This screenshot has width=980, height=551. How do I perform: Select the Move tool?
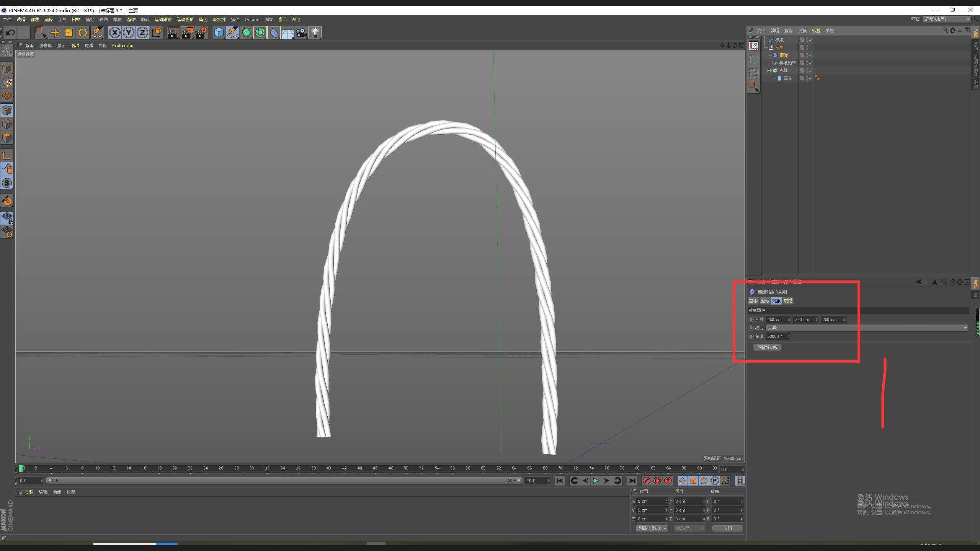[55, 33]
